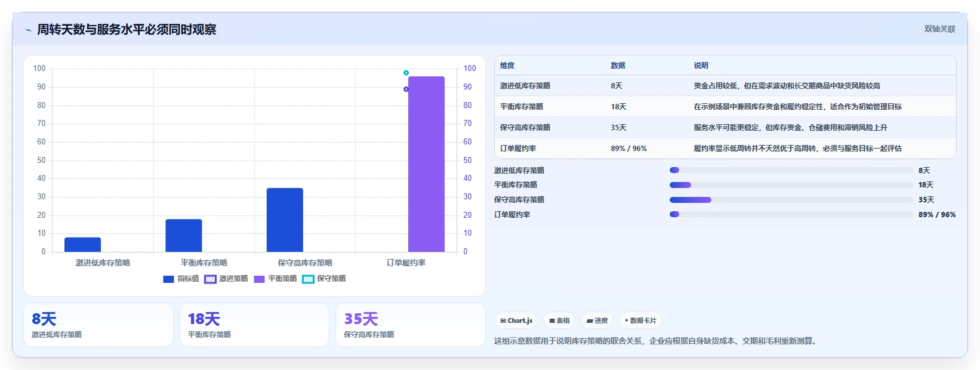Screen dimensions: 980x370
Task: Click the x-axis label 保守高库存策略
Action: pos(305,263)
